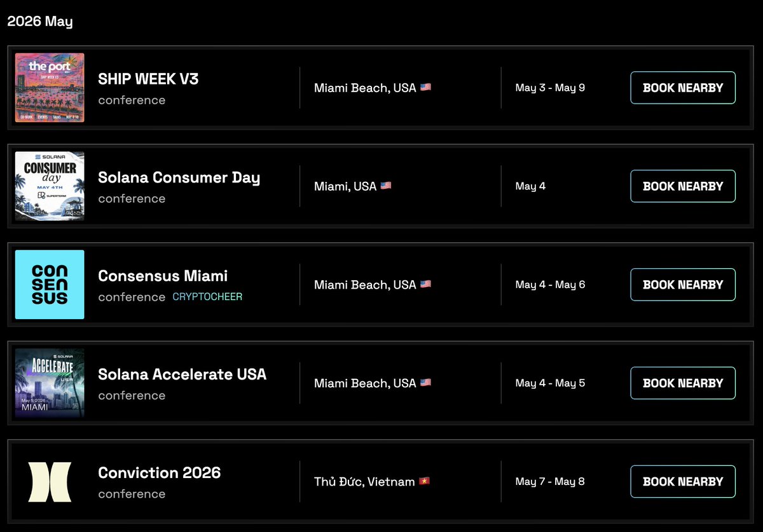This screenshot has width=763, height=532.
Task: Click the US flag in Solana Accelerate row
Action: (x=425, y=383)
